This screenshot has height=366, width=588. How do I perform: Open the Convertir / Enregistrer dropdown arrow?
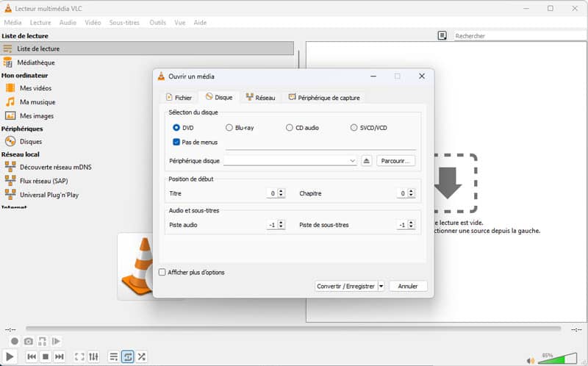coord(381,287)
